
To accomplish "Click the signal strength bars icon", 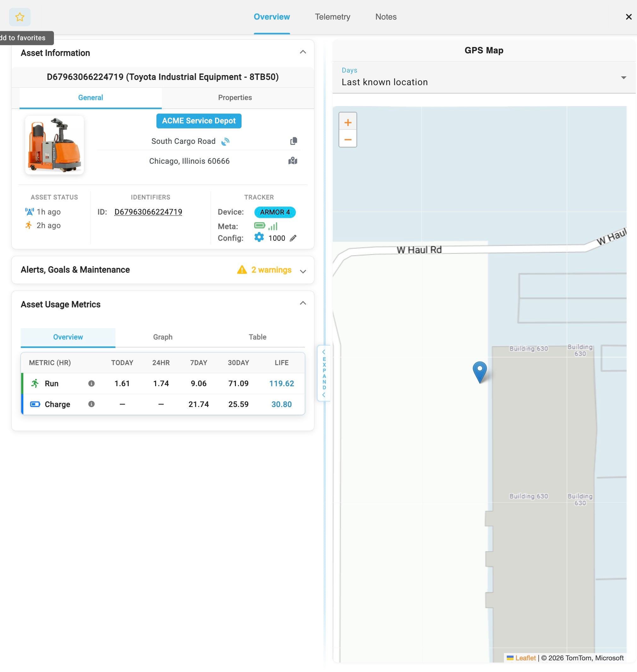I will (x=273, y=226).
